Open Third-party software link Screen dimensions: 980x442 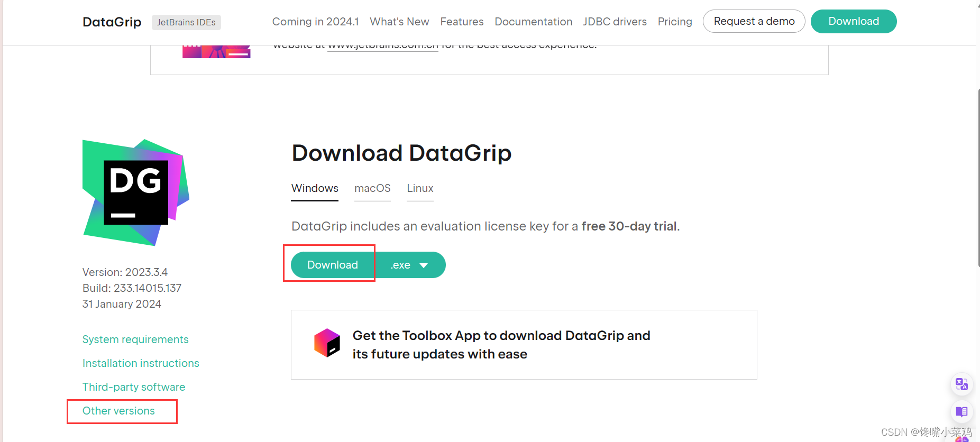tap(134, 387)
